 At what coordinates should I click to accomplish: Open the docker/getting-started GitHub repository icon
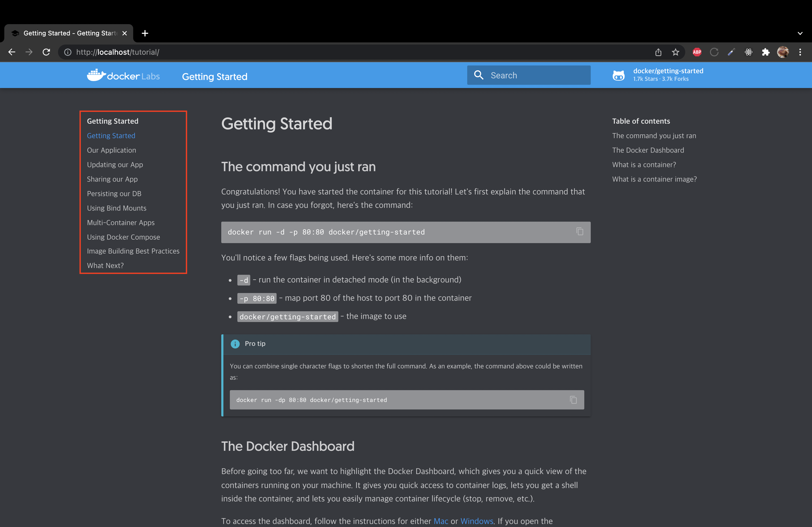click(618, 75)
